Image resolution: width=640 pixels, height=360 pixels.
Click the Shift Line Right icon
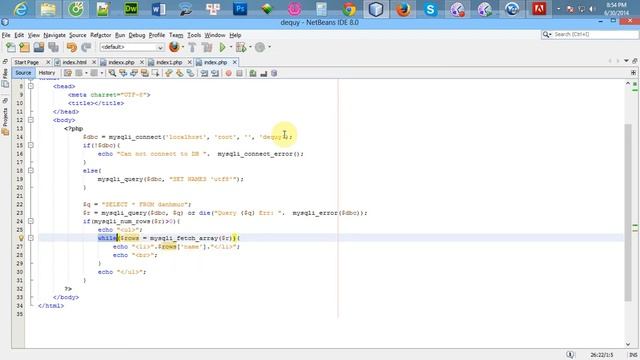pyautogui.click(x=215, y=73)
